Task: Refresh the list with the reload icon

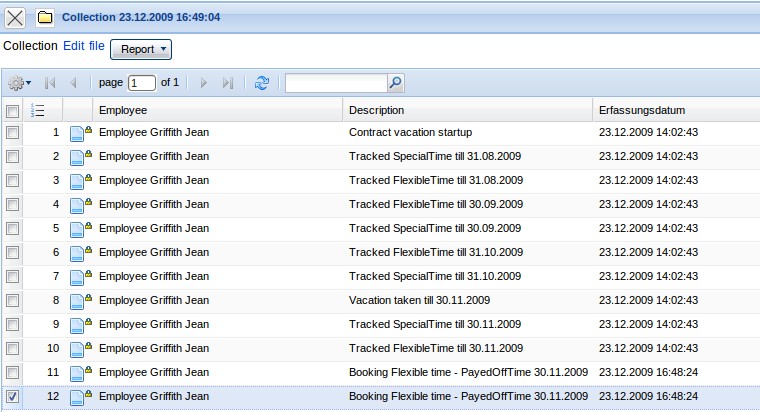Action: (x=262, y=83)
